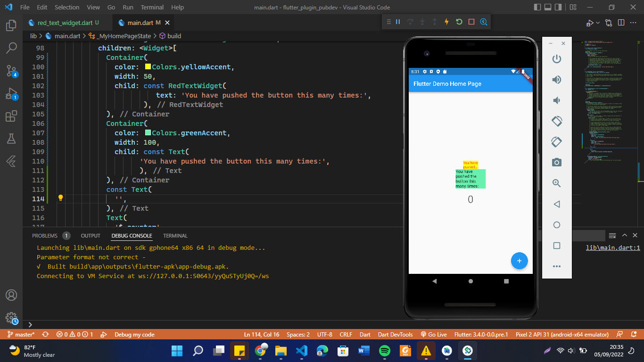This screenshot has height=362, width=644.
Task: Open the Flutter sidebar icon below Testing
Action: (x=11, y=161)
